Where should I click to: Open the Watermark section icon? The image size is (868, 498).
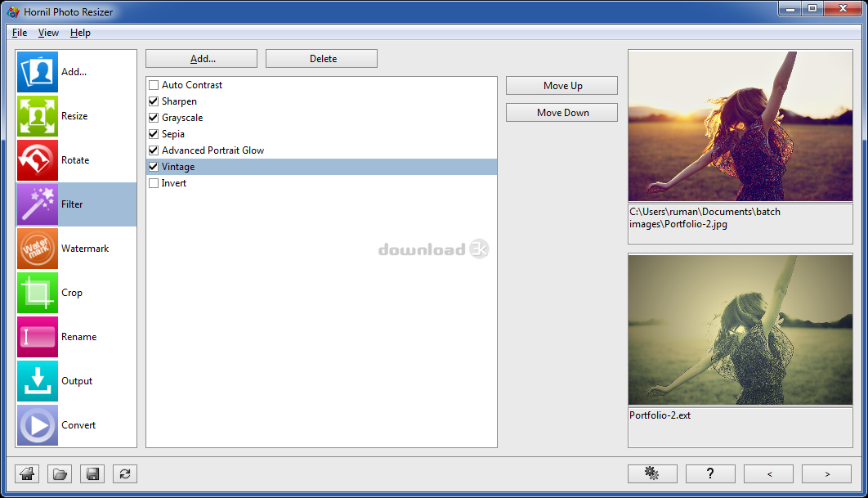[x=38, y=249]
